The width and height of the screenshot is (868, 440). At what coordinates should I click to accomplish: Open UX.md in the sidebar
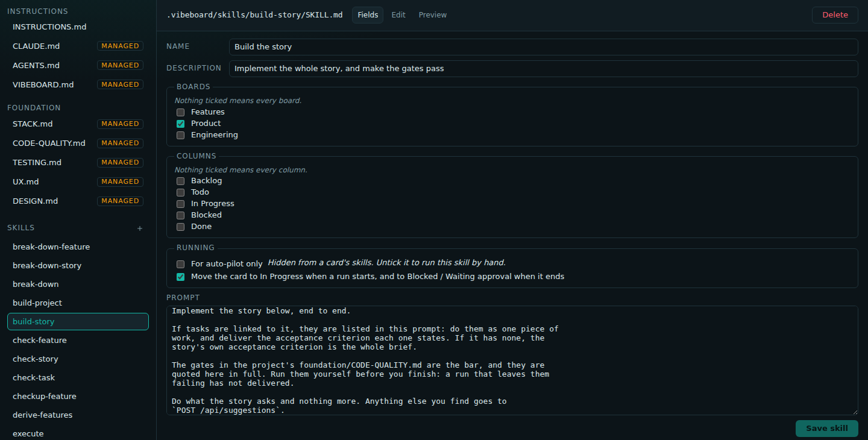click(x=78, y=182)
